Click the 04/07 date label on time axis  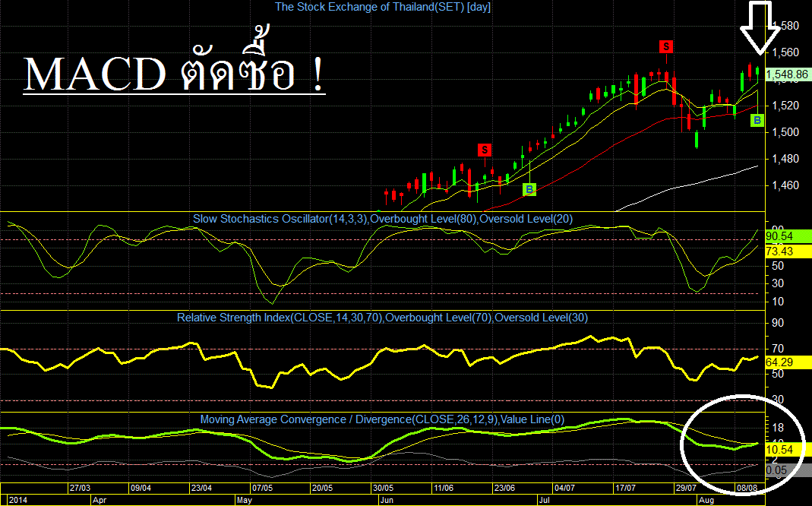(564, 488)
